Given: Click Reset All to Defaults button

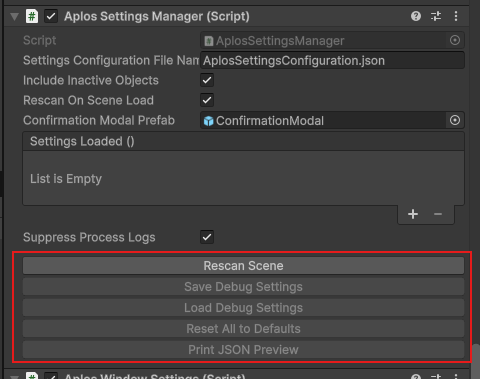Looking at the screenshot, I should (x=243, y=329).
